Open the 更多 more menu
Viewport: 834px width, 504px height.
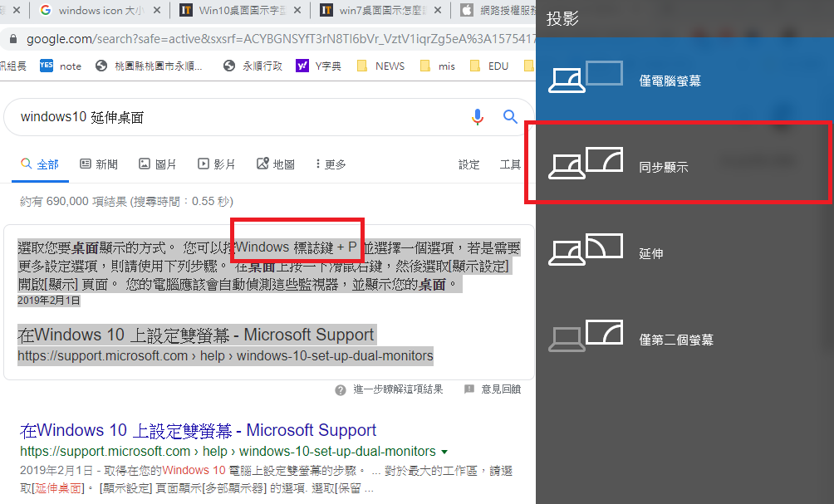tap(331, 164)
